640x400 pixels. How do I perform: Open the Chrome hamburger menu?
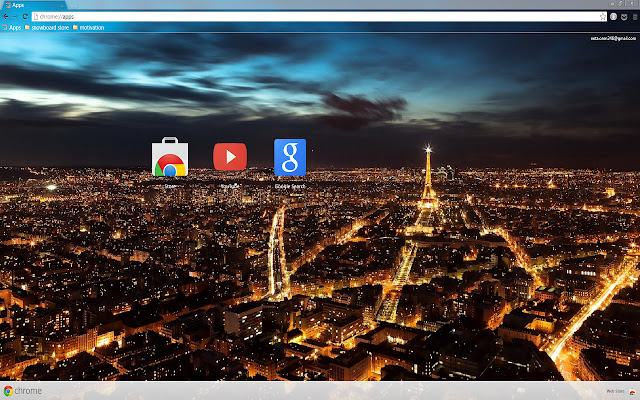(x=635, y=17)
